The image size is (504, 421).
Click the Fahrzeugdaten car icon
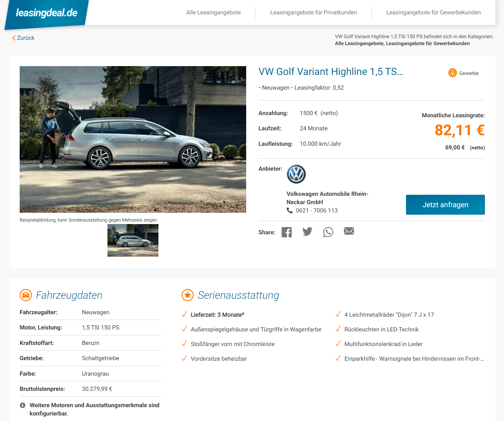click(x=26, y=295)
